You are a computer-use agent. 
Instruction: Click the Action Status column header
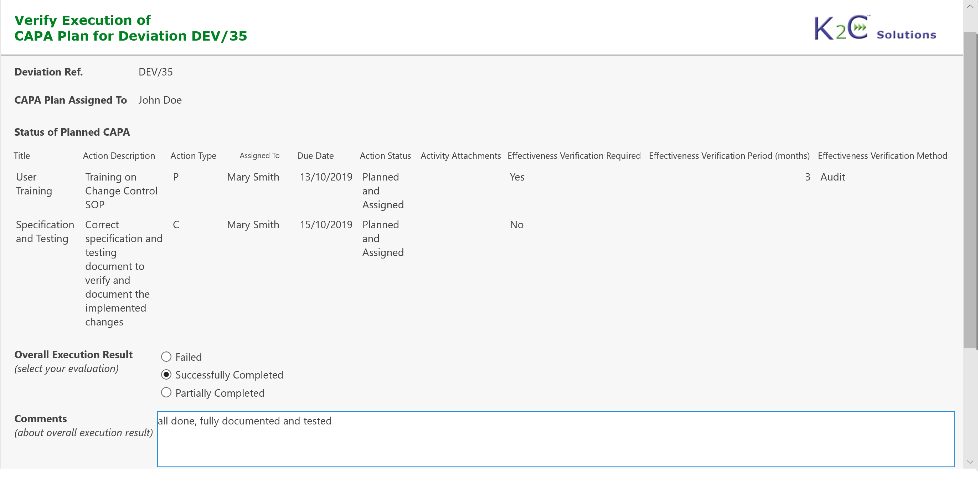point(385,156)
